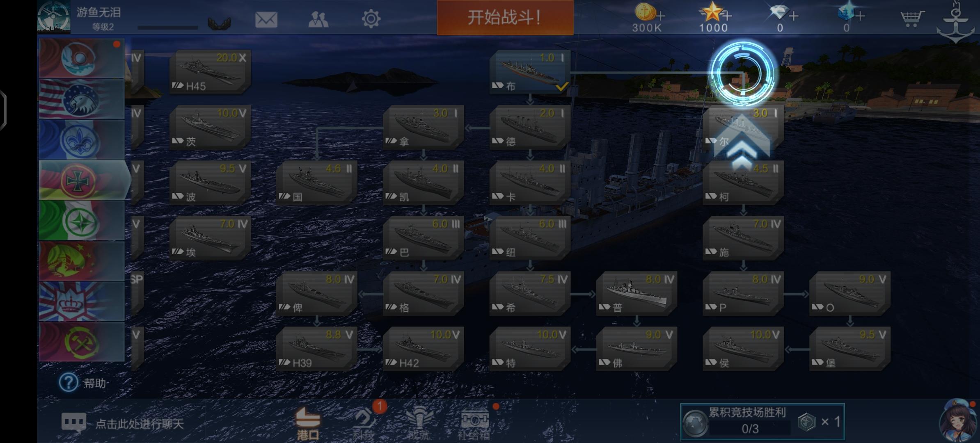
Task: Open the settings gear icon
Action: pos(371,19)
